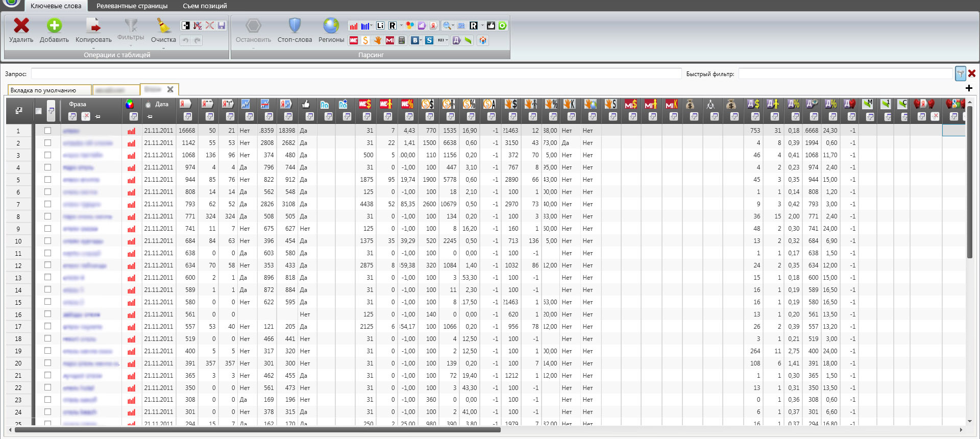
Task: Click the table settings icon in header corner
Action: (19, 110)
